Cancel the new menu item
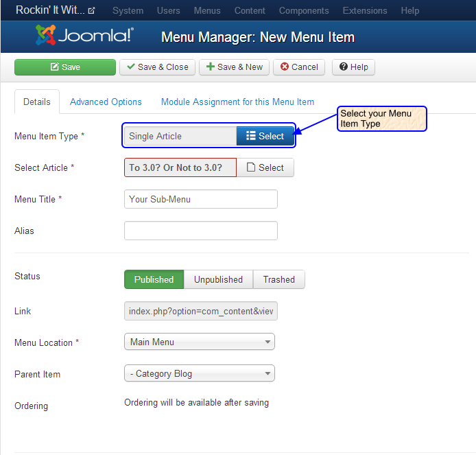Screen dimensions: 476x455 (x=299, y=67)
